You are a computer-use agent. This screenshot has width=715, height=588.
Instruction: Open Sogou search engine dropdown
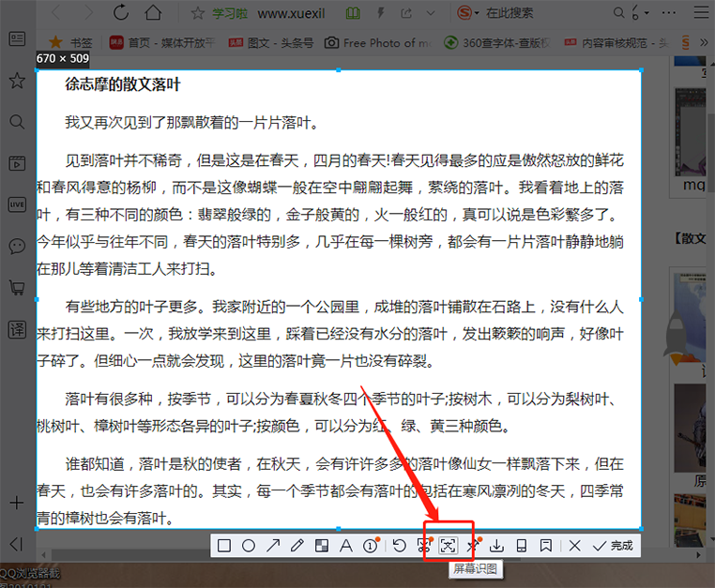pos(468,13)
